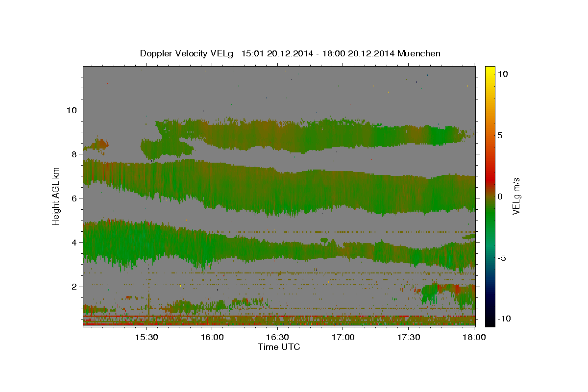Click the height tick label 8

[x=74, y=154]
